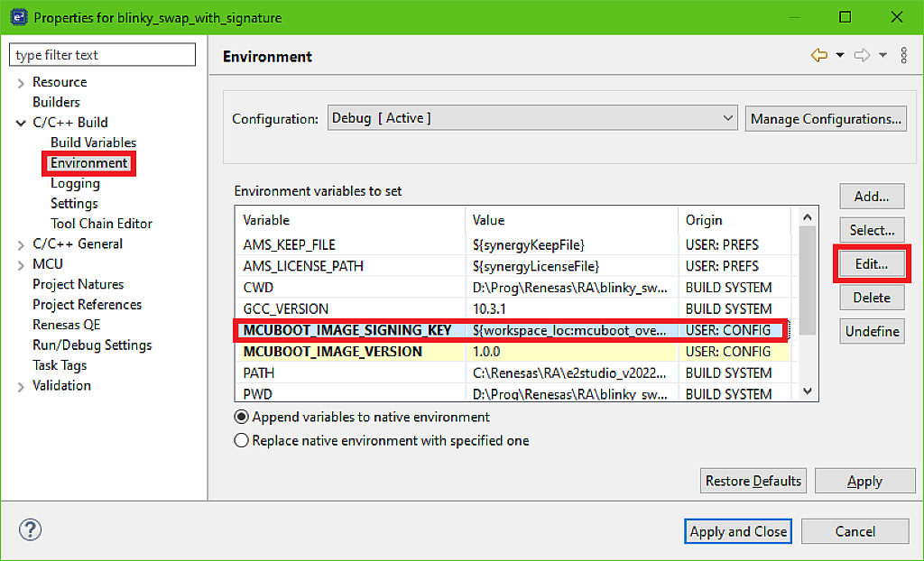Click the scrollbar down-arrow in the variables list
This screenshot has width=924, height=561.
coord(809,390)
